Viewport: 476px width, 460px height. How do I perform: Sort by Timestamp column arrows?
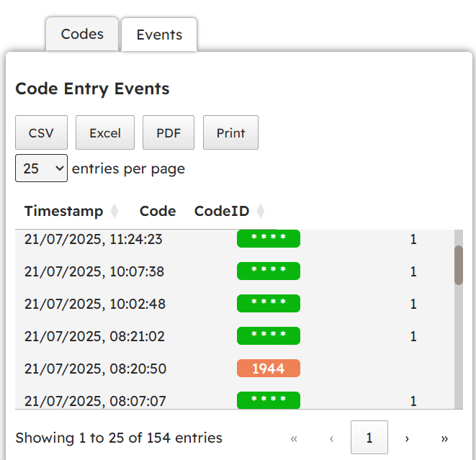tap(114, 211)
